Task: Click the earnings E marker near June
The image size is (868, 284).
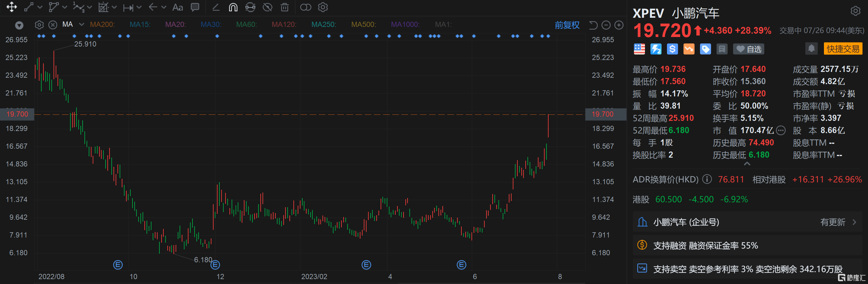Action: pyautogui.click(x=461, y=265)
